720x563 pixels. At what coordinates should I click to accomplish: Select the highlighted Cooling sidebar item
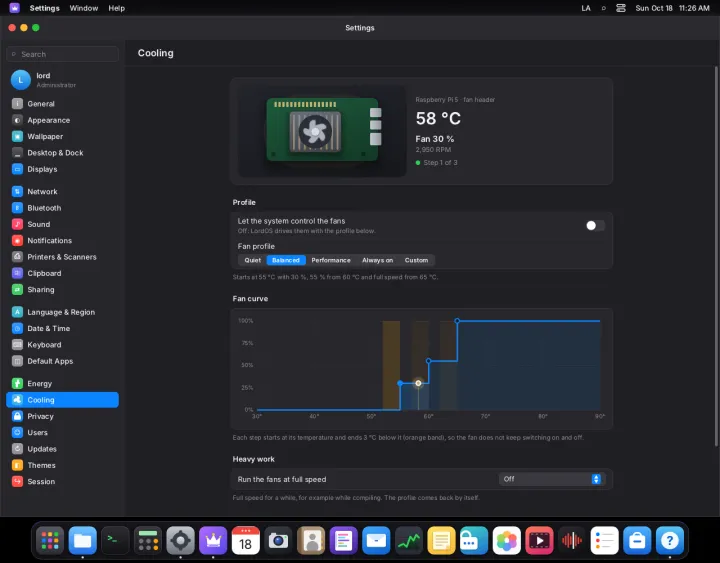click(62, 400)
